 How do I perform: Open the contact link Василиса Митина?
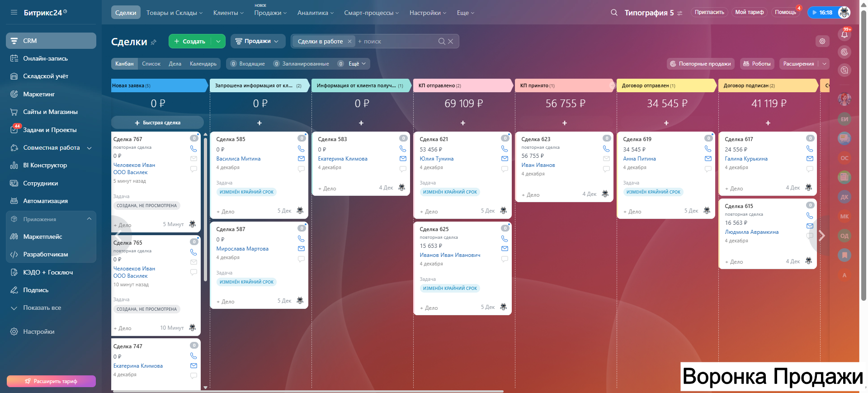coord(238,159)
